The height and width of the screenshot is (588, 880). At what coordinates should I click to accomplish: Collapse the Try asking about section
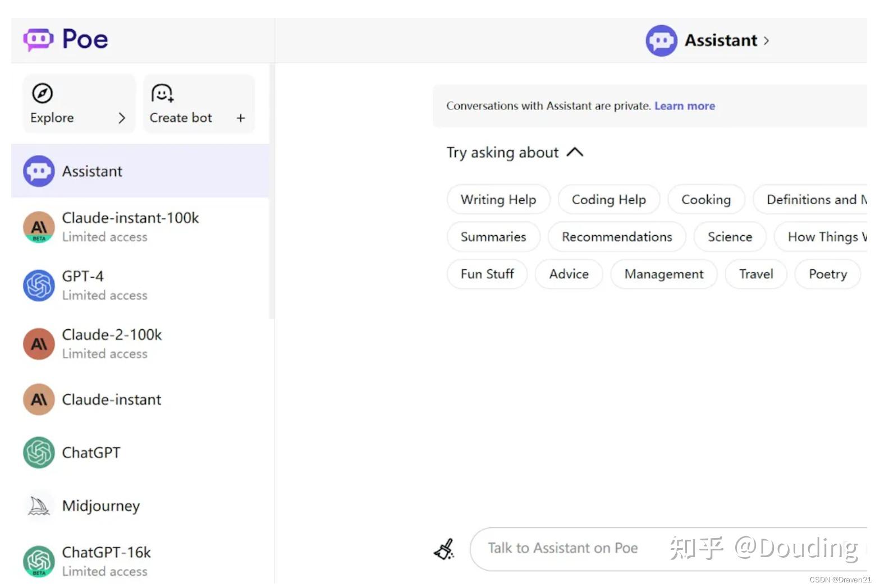coord(575,152)
